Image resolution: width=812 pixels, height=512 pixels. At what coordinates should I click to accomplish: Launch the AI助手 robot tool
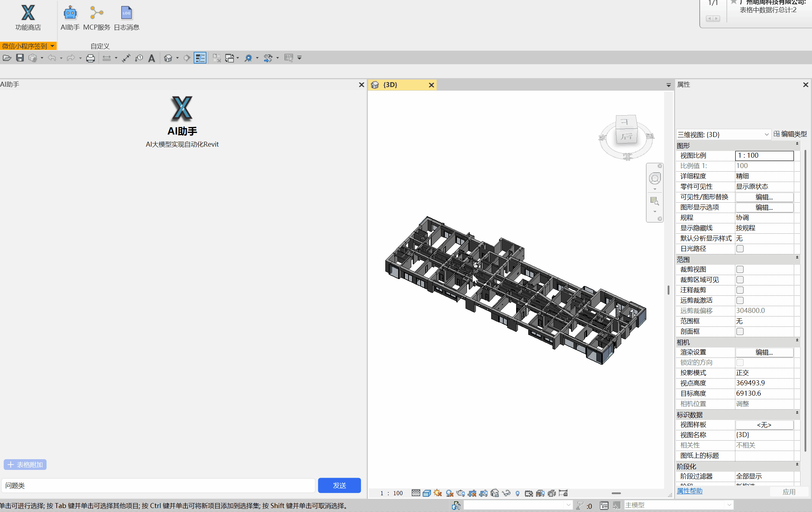[70, 17]
